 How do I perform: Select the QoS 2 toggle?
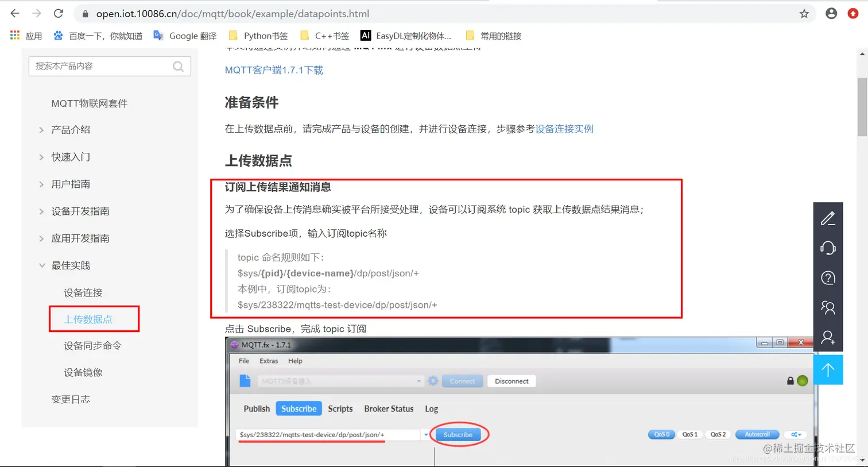(718, 435)
